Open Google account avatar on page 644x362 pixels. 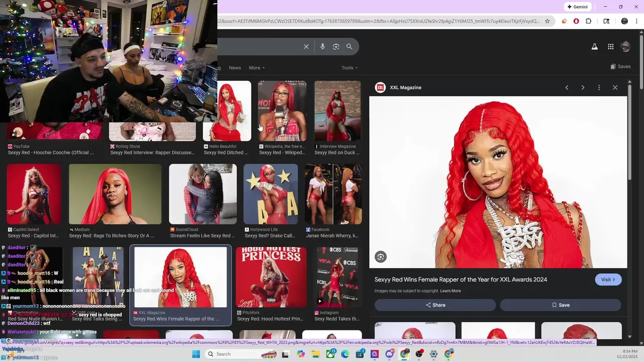pyautogui.click(x=625, y=47)
